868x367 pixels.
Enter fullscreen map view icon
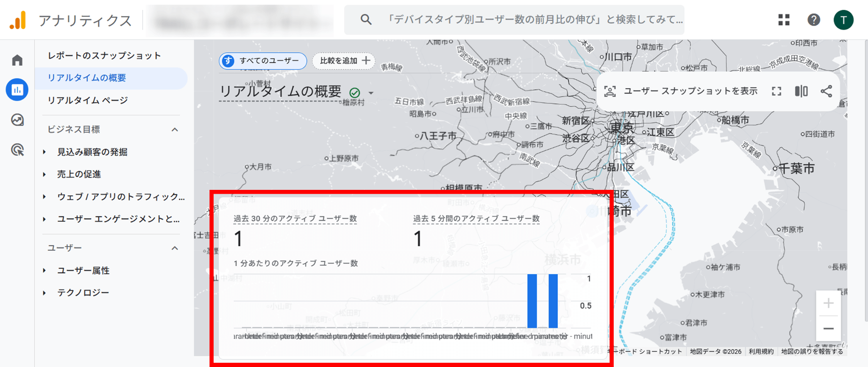click(776, 91)
